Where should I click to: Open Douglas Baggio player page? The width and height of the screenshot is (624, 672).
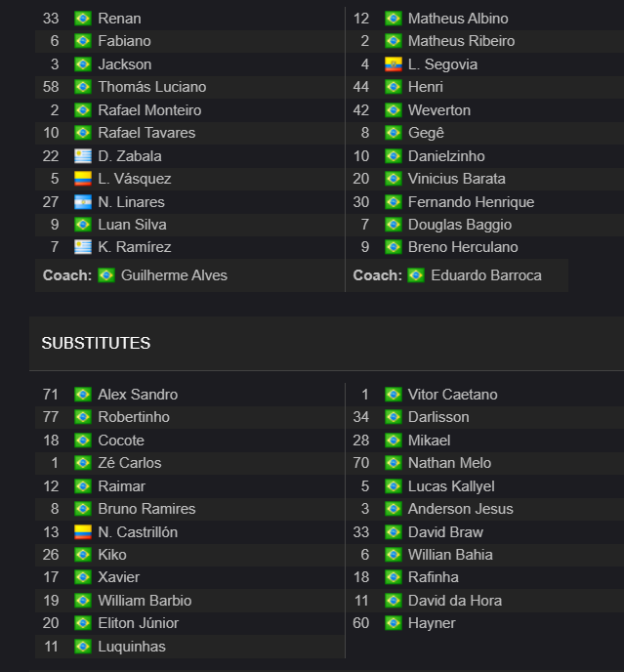[x=460, y=225]
